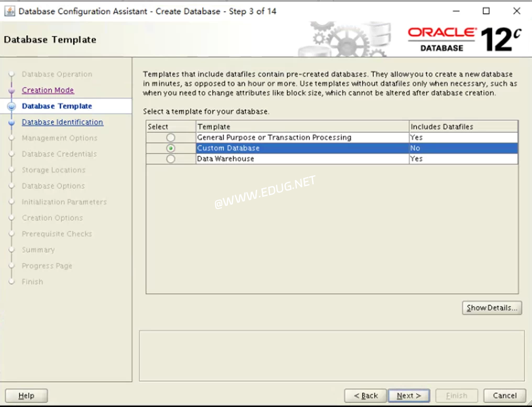This screenshot has height=407, width=532.
Task: Open the Creation Mode step link
Action: [x=48, y=90]
